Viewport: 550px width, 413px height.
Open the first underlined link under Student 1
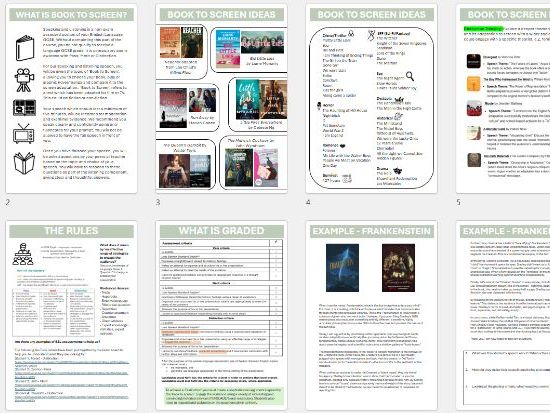click(x=72, y=363)
